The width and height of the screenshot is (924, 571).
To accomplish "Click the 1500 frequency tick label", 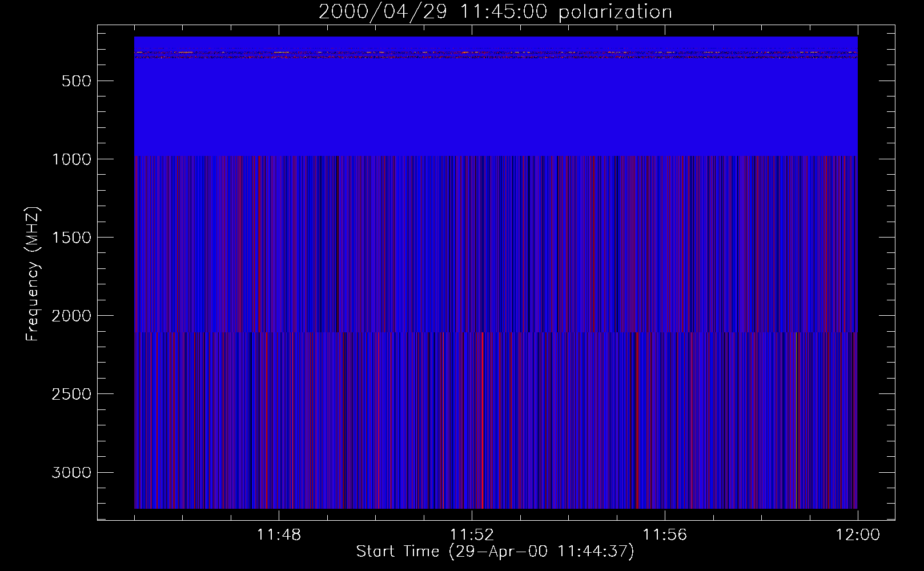I will 71,238.
